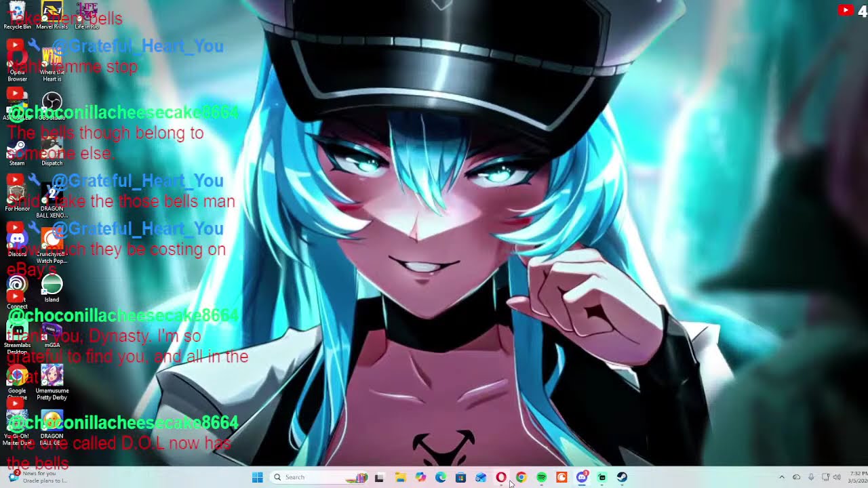Open network settings from the tray
Viewport: 868px width, 488px height.
coord(825,477)
